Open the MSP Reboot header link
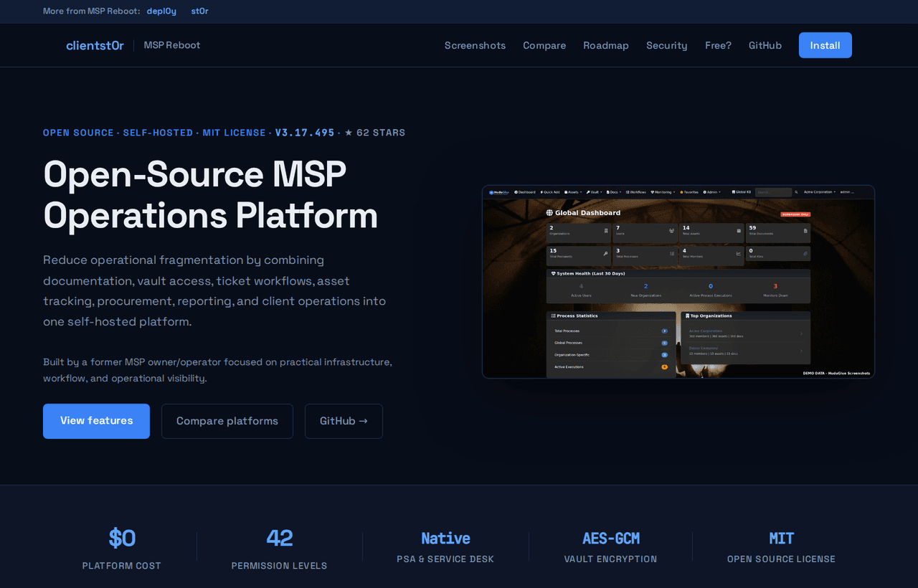Image resolution: width=918 pixels, height=588 pixels. (172, 45)
